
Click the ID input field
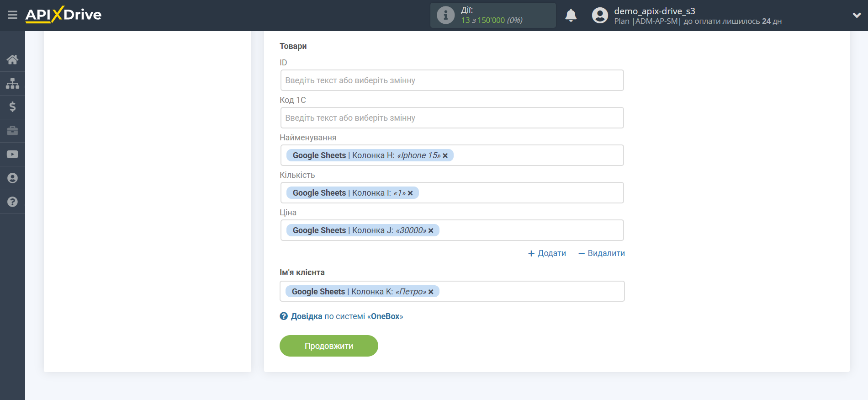click(x=452, y=80)
